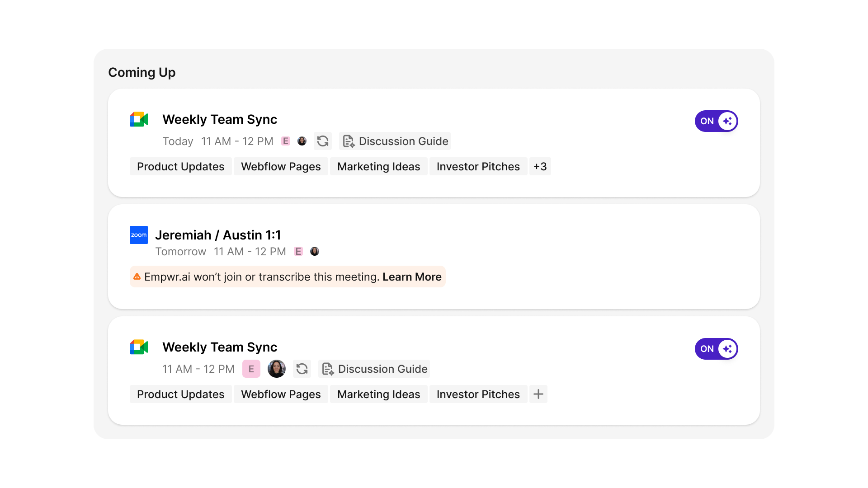The image size is (868, 488).
Task: Turn off the ON toggle for today's Weekly Team Sync
Action: pos(717,121)
